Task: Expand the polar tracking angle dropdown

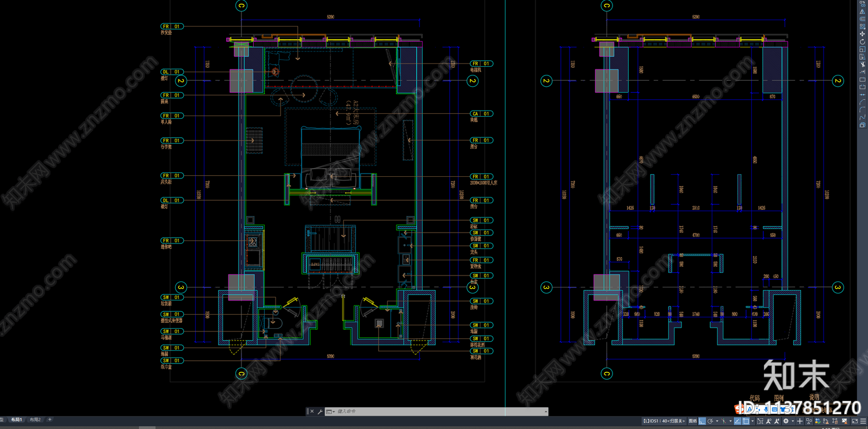Action: (x=717, y=421)
